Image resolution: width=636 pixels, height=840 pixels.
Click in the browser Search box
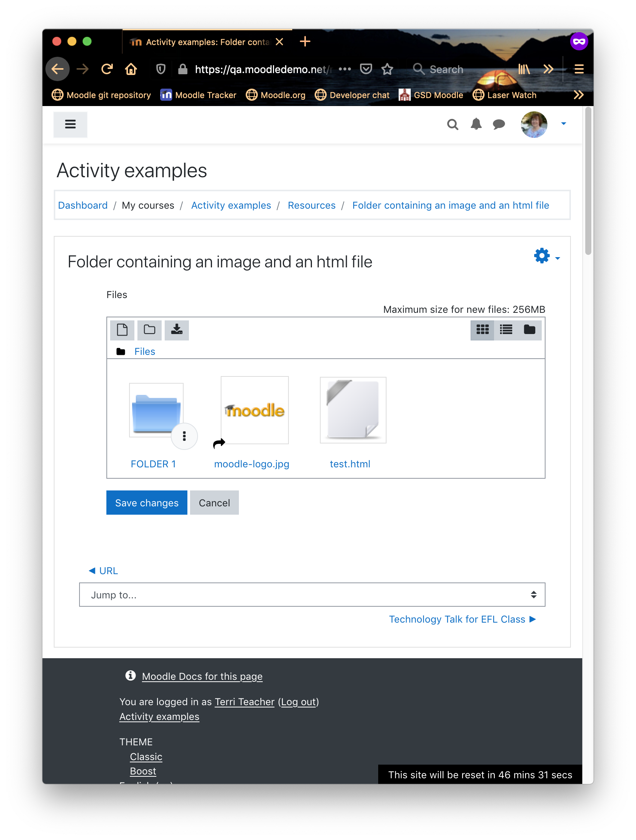pyautogui.click(x=456, y=69)
